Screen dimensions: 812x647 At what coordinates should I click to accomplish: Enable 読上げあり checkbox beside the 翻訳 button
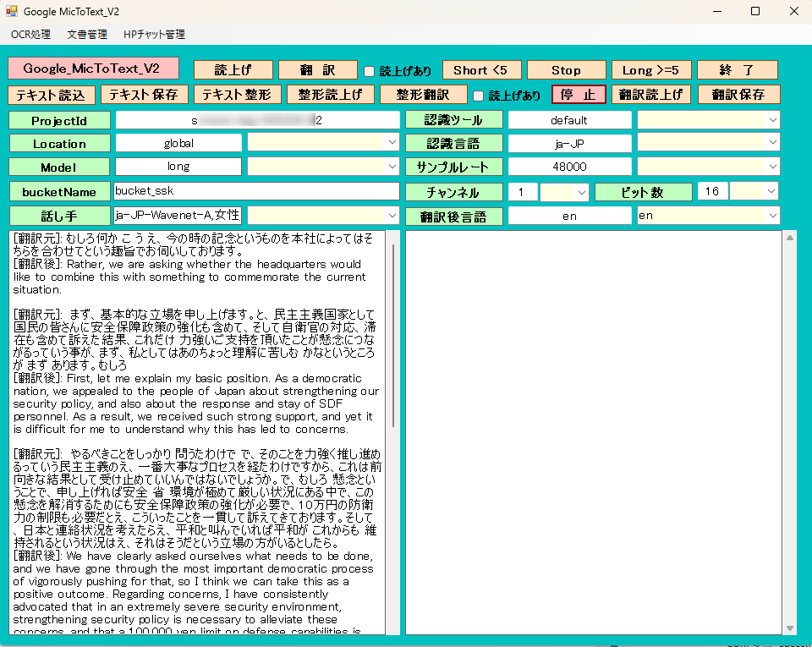click(x=370, y=71)
